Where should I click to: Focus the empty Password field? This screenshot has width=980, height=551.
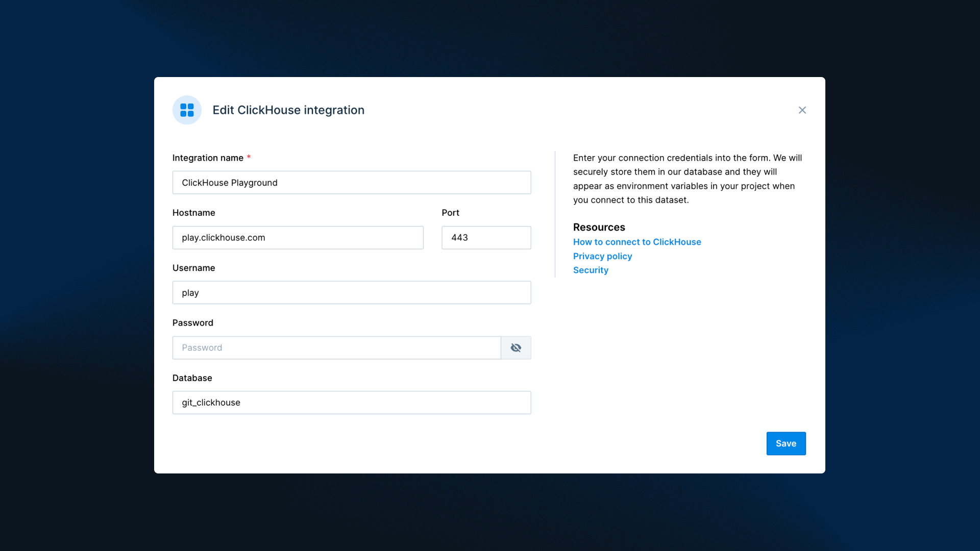pos(337,347)
